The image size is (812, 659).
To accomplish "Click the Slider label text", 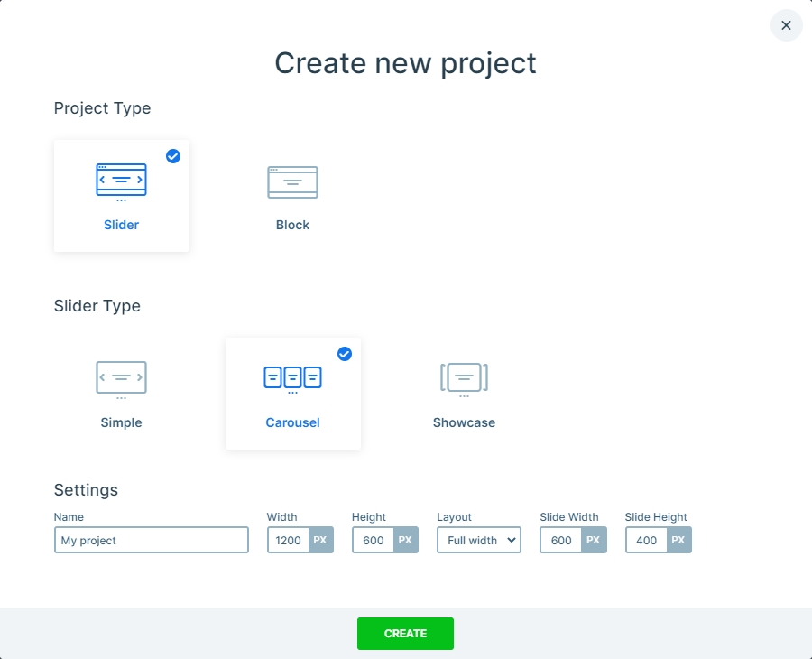I will coord(121,225).
